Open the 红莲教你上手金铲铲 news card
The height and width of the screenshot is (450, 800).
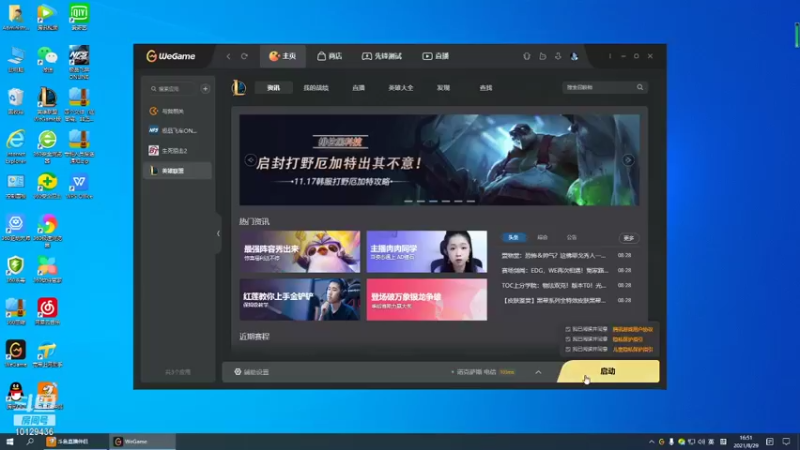(300, 299)
